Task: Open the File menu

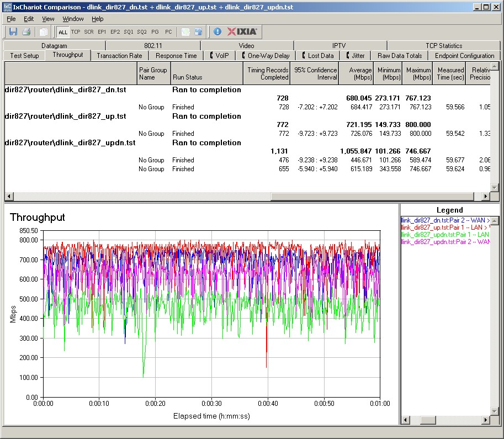Action: point(11,19)
